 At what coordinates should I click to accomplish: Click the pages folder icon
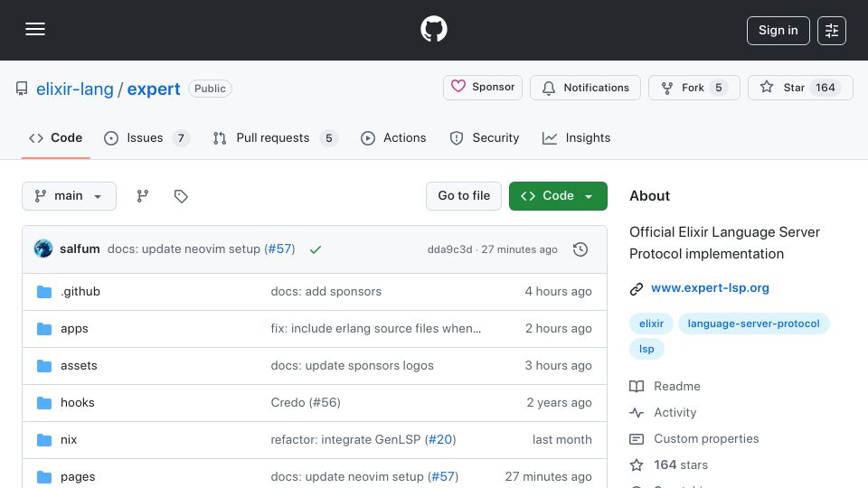pos(44,477)
